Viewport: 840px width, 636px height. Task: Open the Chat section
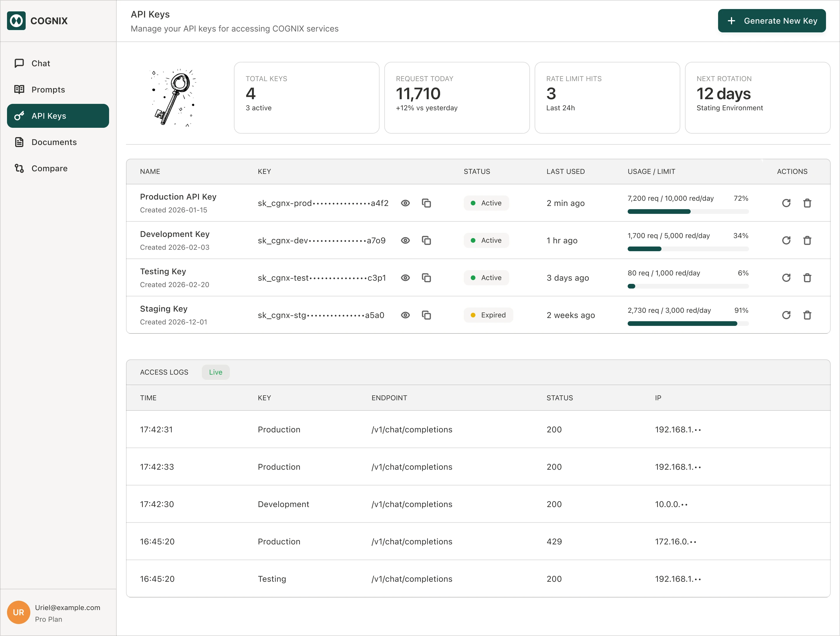tap(41, 63)
